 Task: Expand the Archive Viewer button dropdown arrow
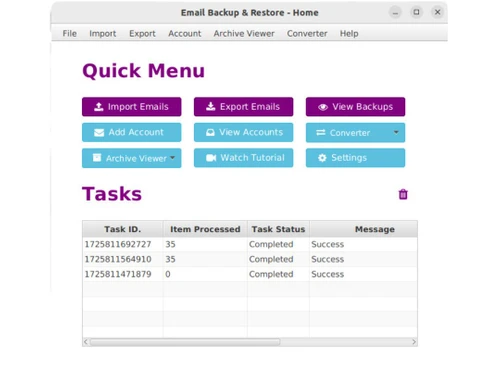coord(172,158)
